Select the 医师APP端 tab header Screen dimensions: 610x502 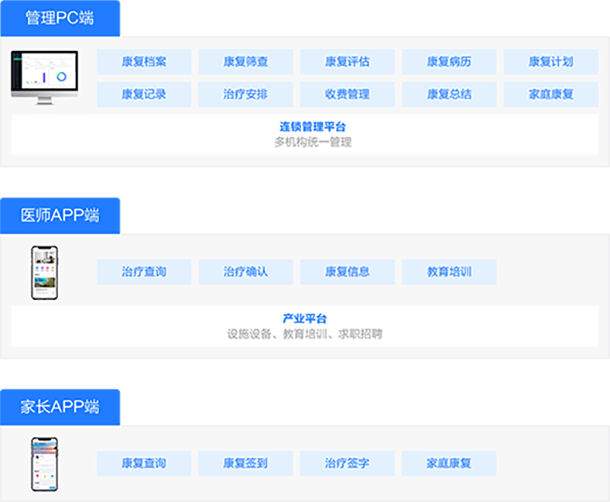click(x=62, y=214)
